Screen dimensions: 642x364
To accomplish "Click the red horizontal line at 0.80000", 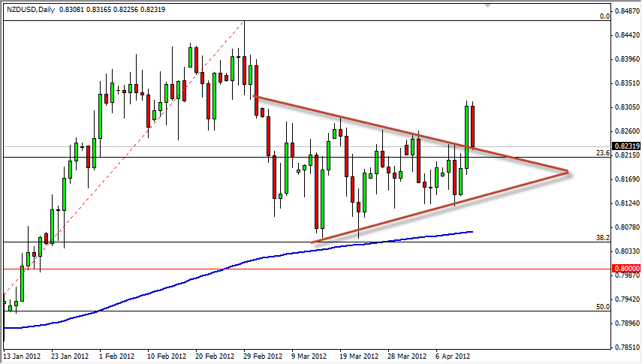I will 300,268.
